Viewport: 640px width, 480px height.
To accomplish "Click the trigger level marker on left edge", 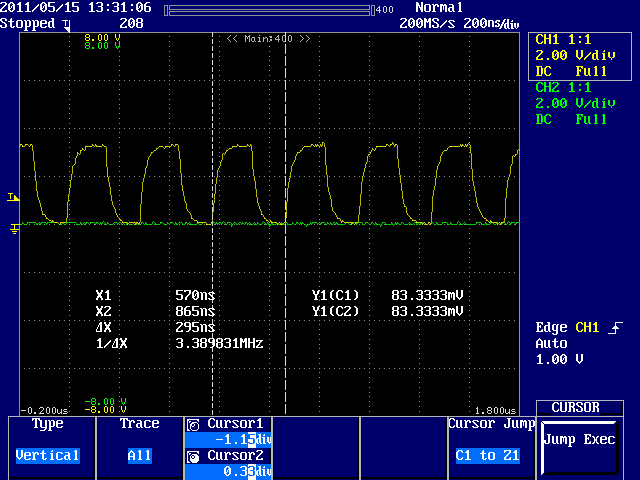I will click(13, 198).
